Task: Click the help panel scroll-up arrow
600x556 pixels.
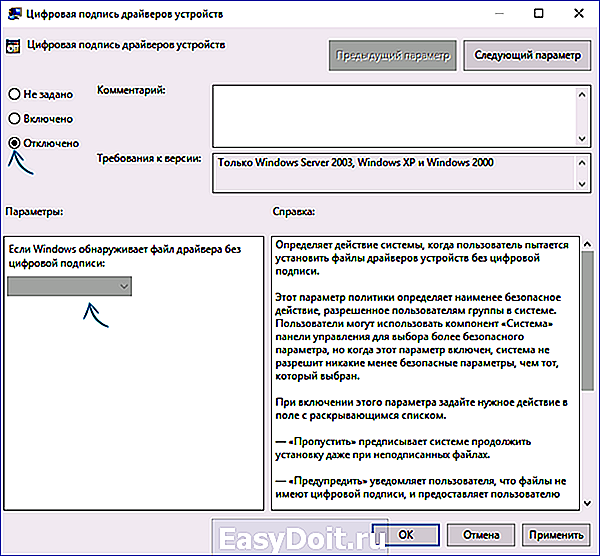Action: 587,243
